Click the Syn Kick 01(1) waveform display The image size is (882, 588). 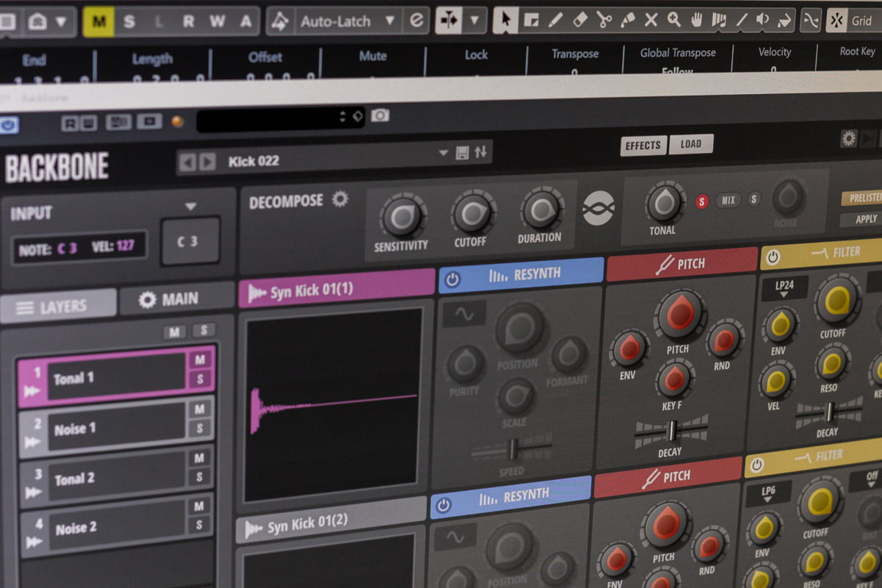coord(333,404)
